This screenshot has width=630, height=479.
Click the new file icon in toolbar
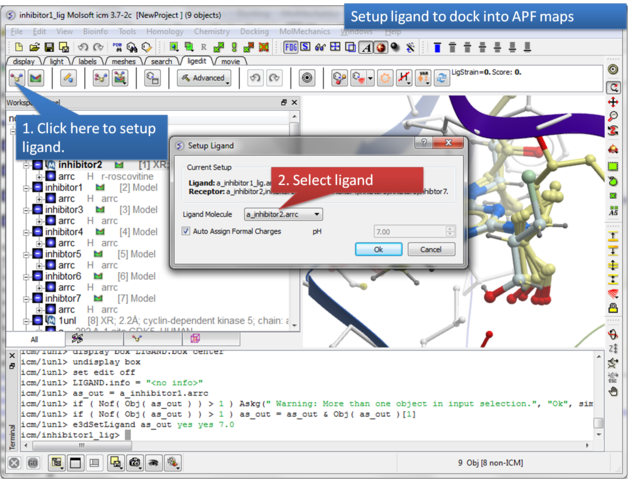[x=19, y=47]
